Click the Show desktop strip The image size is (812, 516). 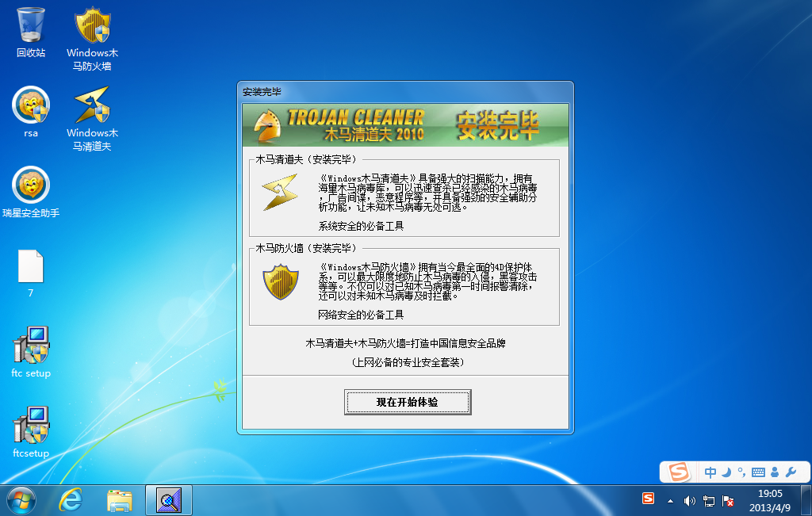806,500
